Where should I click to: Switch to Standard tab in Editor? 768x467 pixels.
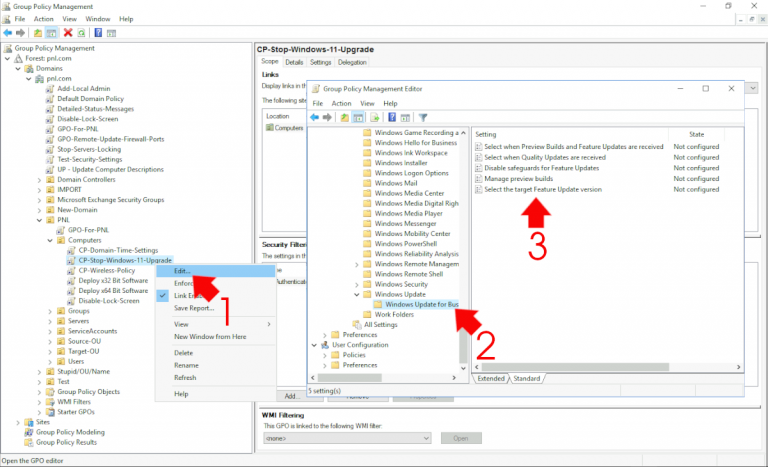(x=527, y=378)
